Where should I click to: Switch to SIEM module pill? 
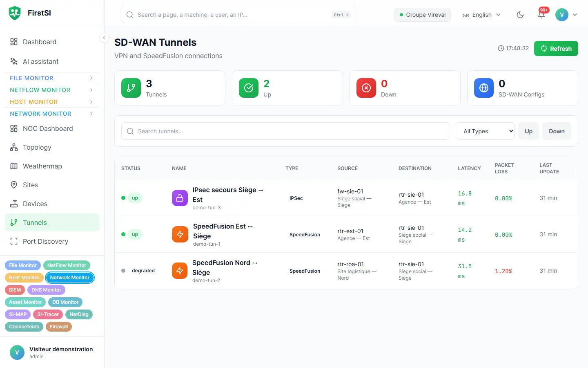point(15,290)
